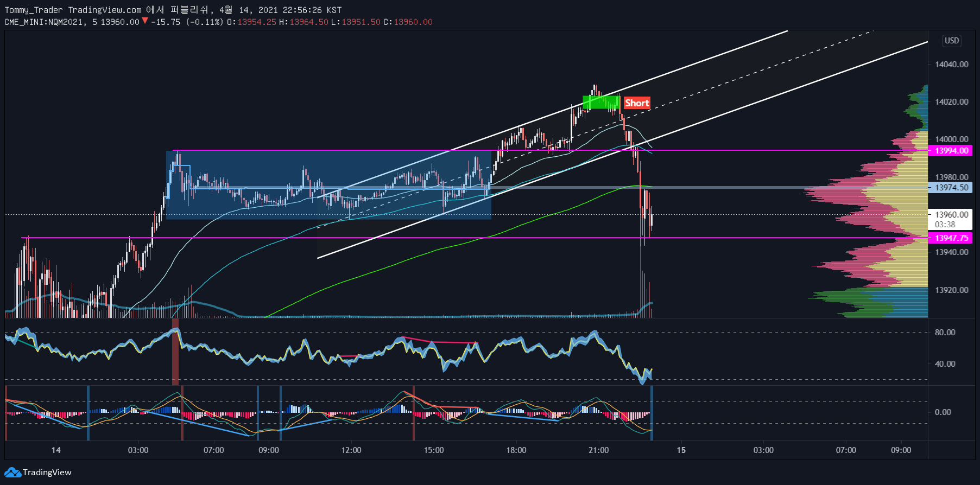Select the red Short label on chart
980x485 pixels.
point(637,103)
